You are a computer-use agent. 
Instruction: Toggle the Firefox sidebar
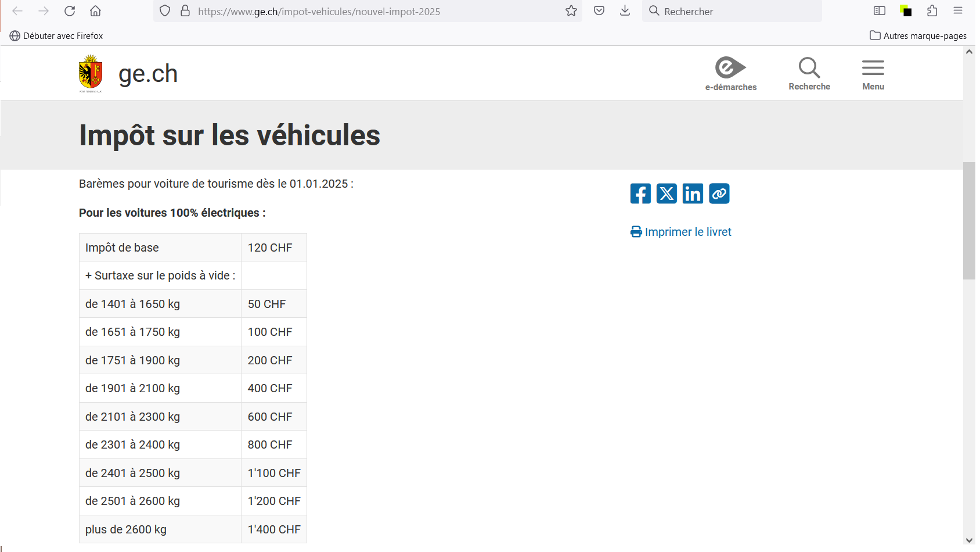[880, 11]
